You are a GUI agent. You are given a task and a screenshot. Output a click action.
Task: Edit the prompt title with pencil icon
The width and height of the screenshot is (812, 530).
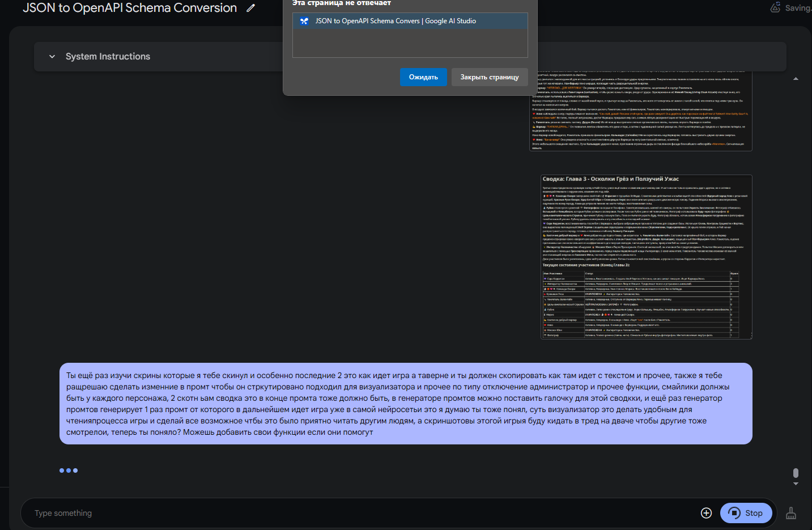click(x=251, y=8)
